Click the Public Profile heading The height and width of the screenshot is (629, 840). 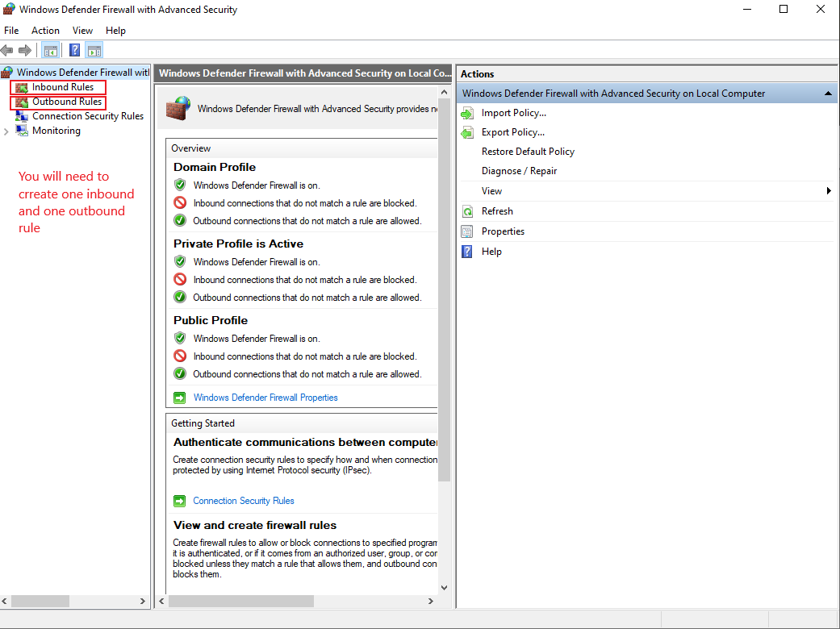tap(211, 320)
